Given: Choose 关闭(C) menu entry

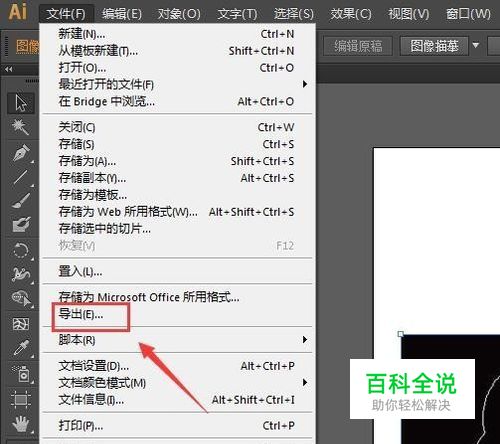Looking at the screenshot, I should (177, 127).
